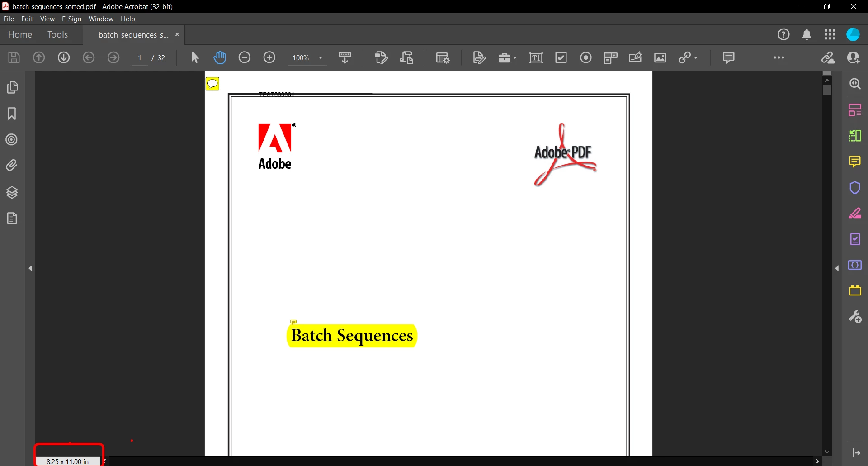Open the Window menu

101,19
